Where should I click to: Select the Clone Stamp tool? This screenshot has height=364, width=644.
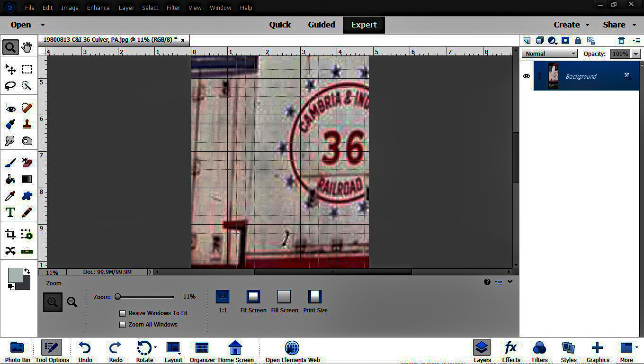click(x=27, y=124)
